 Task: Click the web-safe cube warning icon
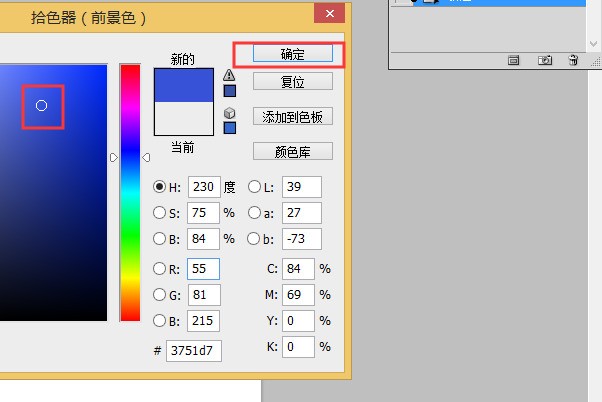point(229,113)
